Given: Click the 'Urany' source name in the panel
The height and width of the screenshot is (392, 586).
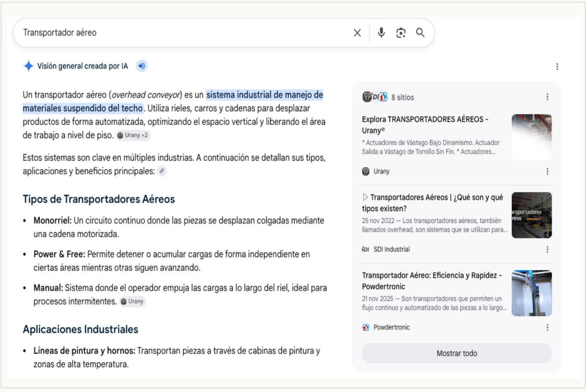Looking at the screenshot, I should click(381, 171).
